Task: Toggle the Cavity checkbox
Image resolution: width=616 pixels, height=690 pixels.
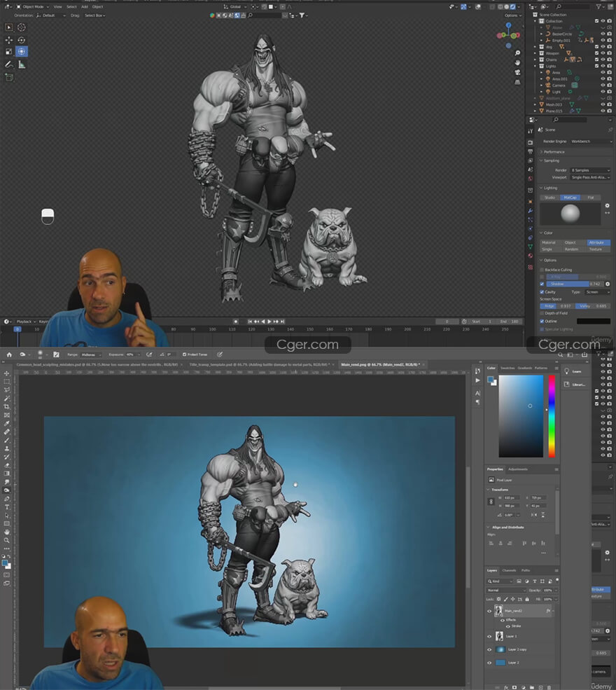Action: coord(542,291)
